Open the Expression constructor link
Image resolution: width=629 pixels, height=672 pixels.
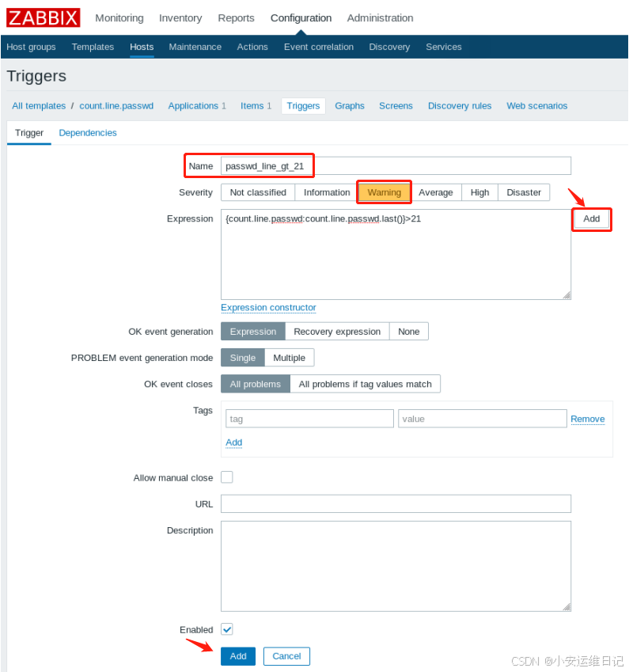(x=268, y=308)
